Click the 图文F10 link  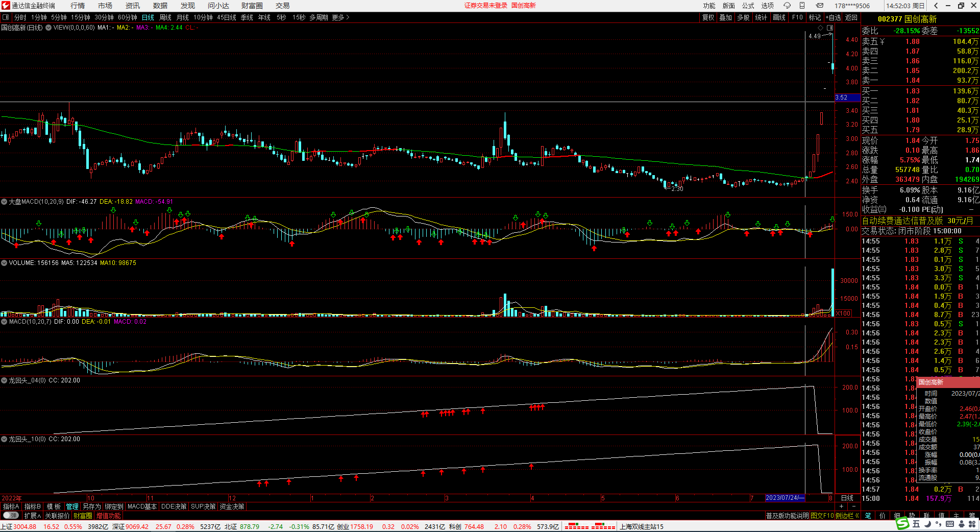tap(822, 516)
